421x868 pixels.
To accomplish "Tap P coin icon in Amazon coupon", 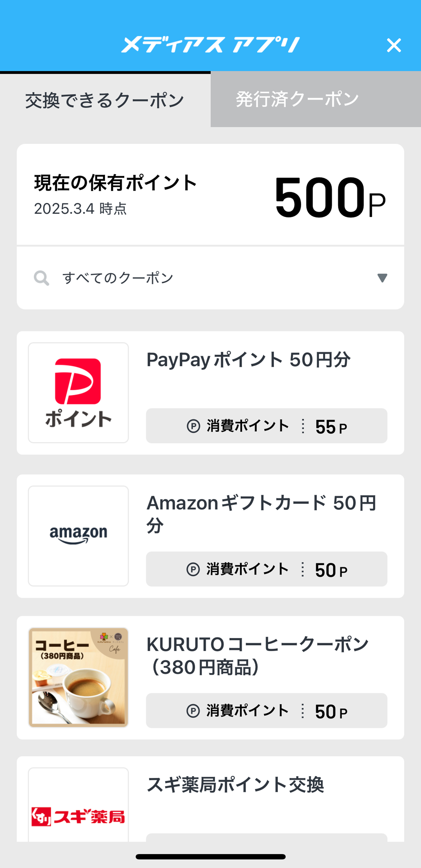I will 193,569.
